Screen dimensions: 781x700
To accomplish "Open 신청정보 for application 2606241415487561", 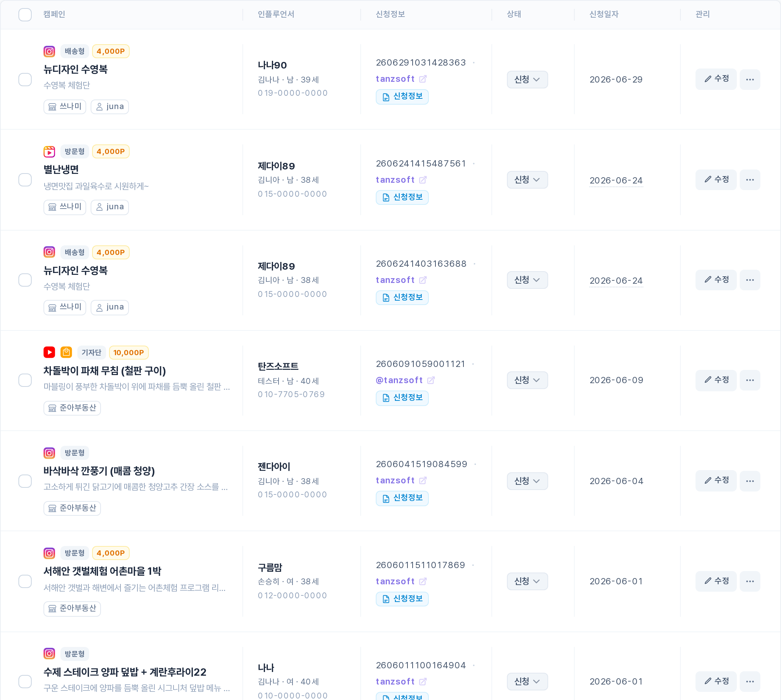I will click(402, 197).
